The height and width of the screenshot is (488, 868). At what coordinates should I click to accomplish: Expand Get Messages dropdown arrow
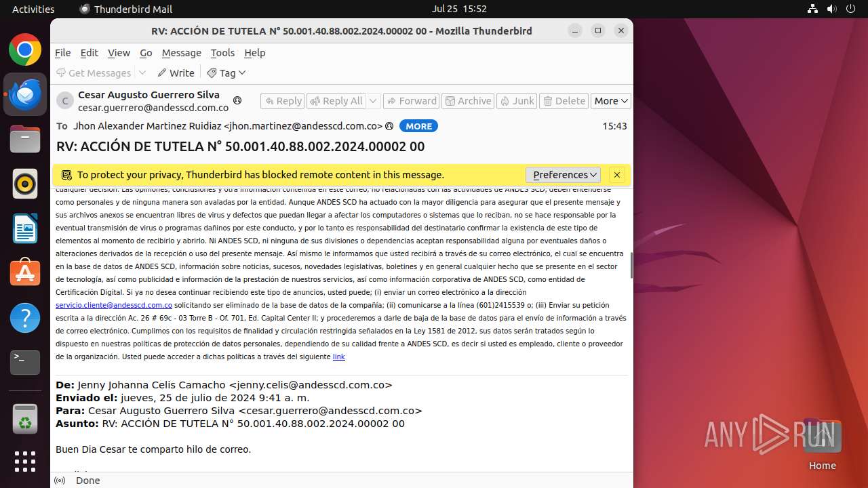coord(142,73)
